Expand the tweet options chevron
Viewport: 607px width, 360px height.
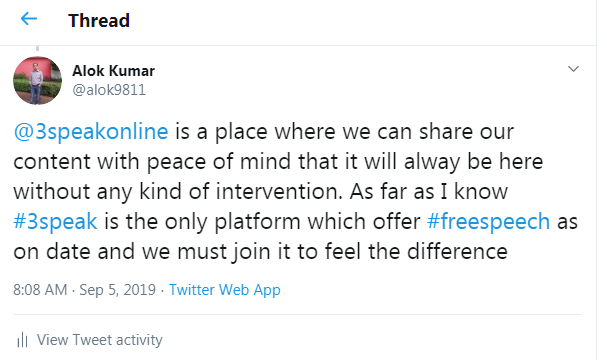(x=573, y=69)
